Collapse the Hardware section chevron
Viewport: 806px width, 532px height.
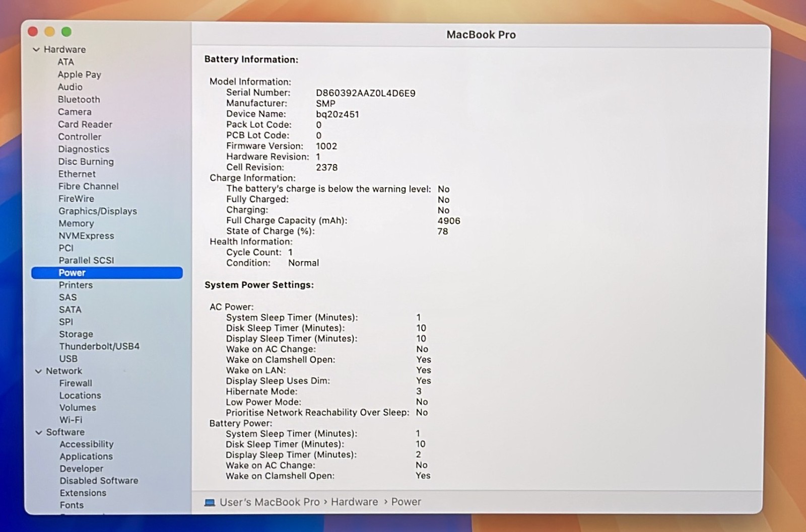point(36,49)
